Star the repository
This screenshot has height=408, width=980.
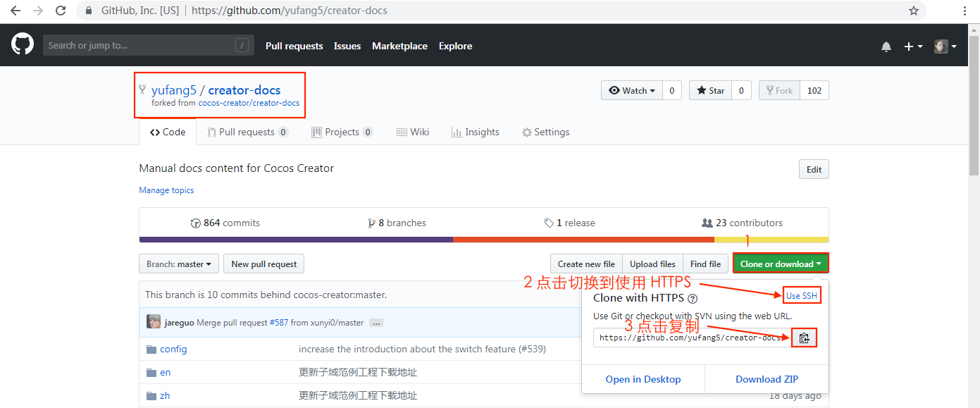[x=710, y=90]
